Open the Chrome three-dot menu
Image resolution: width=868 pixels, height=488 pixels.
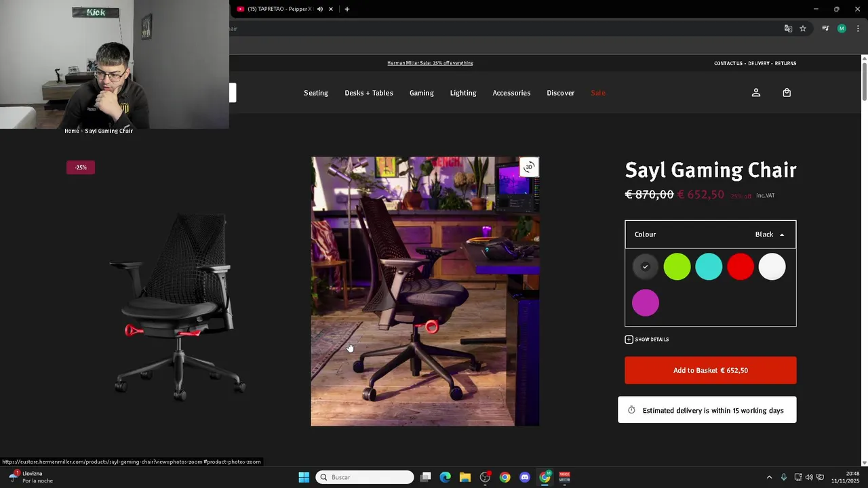coord(858,28)
